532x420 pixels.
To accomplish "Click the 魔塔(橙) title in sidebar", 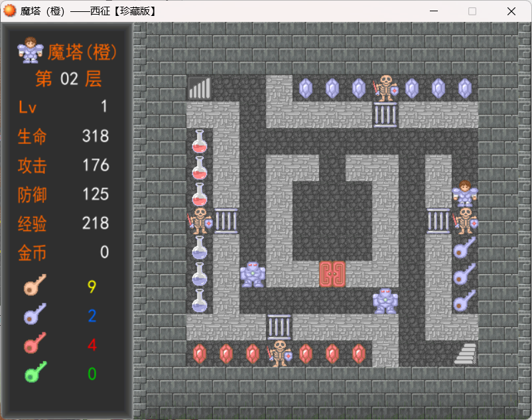I will click(x=82, y=52).
